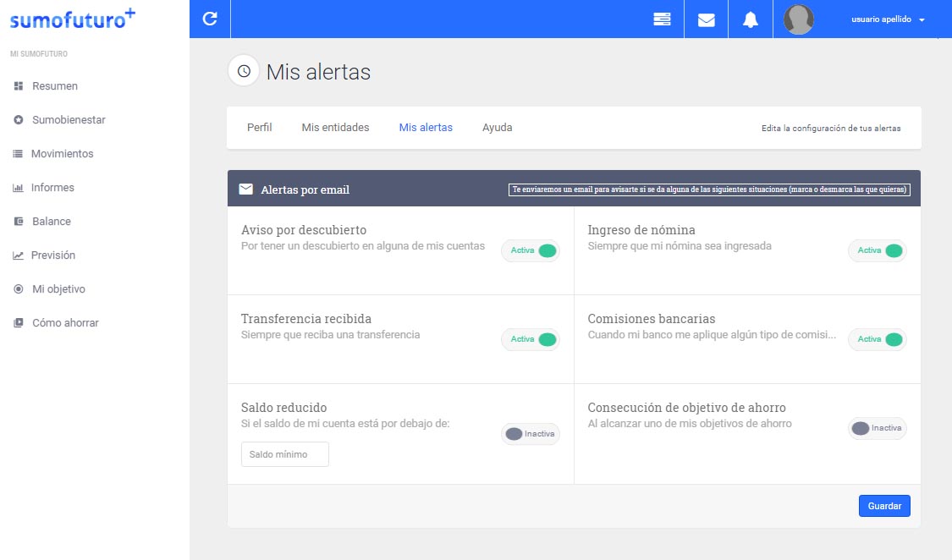This screenshot has height=560, width=952.
Task: Click the refresh icon in top bar
Action: 210,19
